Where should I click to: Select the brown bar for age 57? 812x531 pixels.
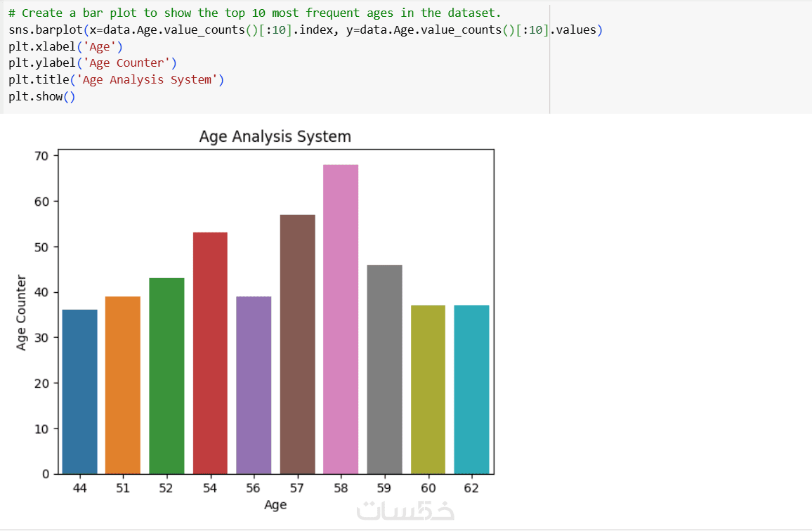(297, 344)
